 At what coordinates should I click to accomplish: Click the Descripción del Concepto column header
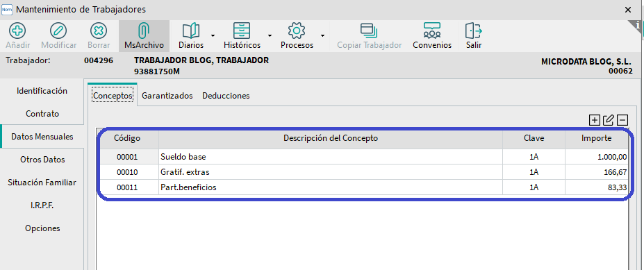(331, 138)
